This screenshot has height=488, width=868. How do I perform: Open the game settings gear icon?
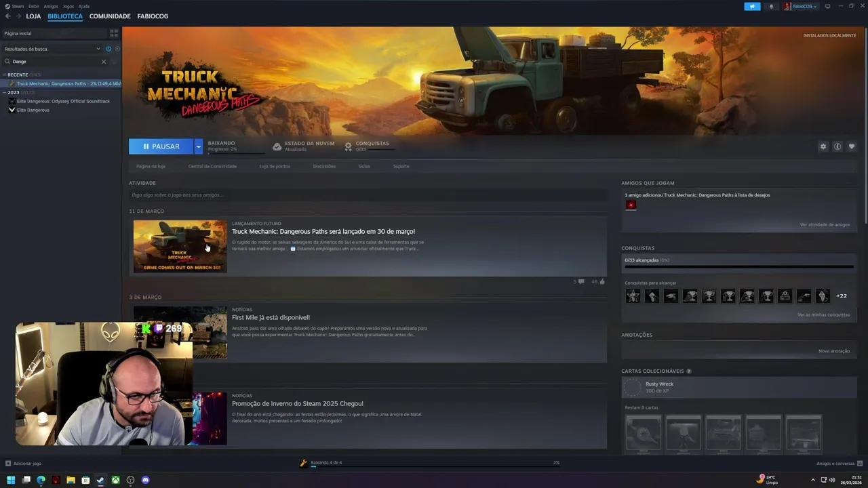823,146
